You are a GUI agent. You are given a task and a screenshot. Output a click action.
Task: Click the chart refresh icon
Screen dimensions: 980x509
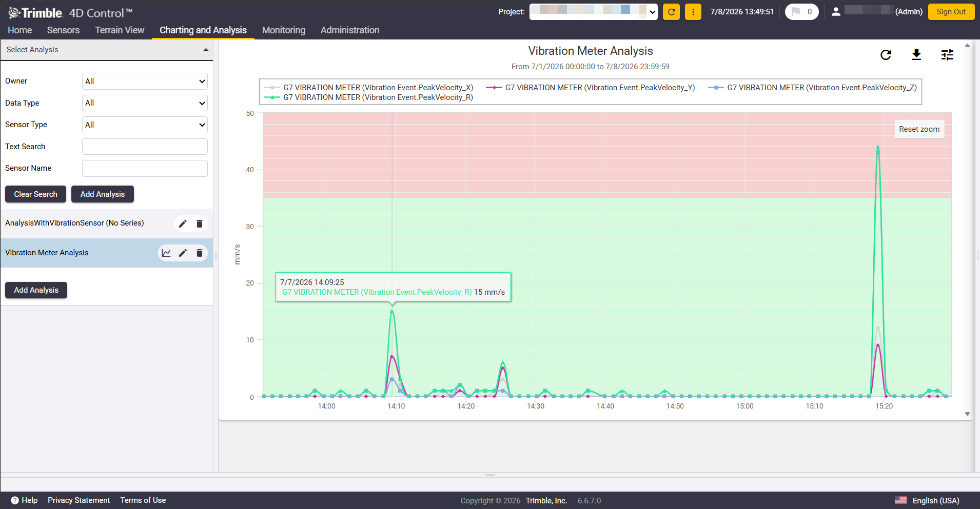886,55
